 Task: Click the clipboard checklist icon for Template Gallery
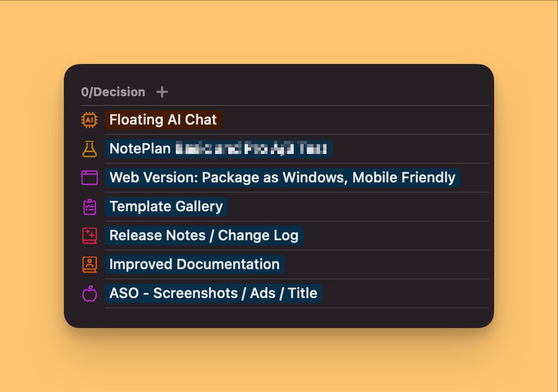point(89,207)
